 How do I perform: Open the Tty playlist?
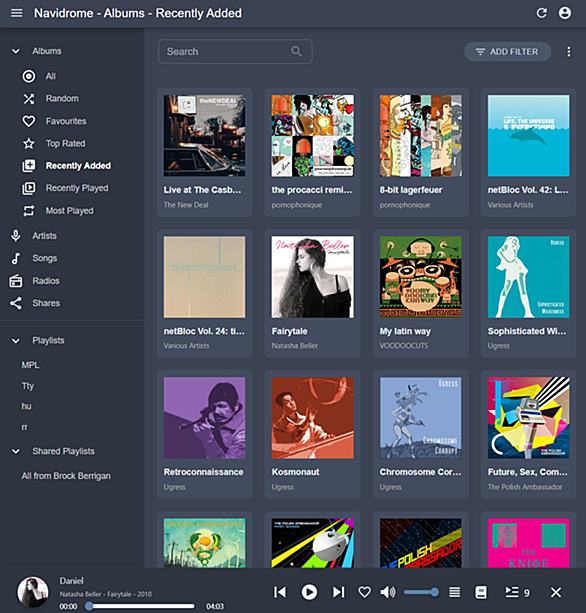click(28, 386)
